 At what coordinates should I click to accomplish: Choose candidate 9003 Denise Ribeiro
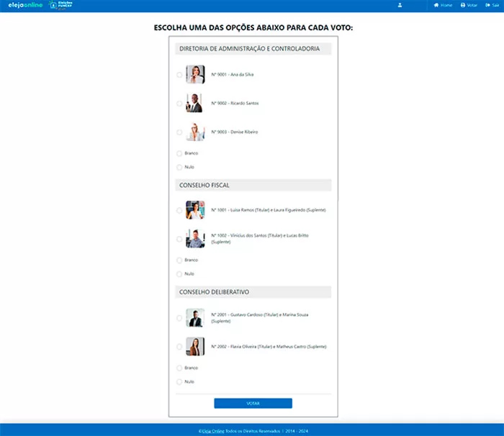point(179,132)
